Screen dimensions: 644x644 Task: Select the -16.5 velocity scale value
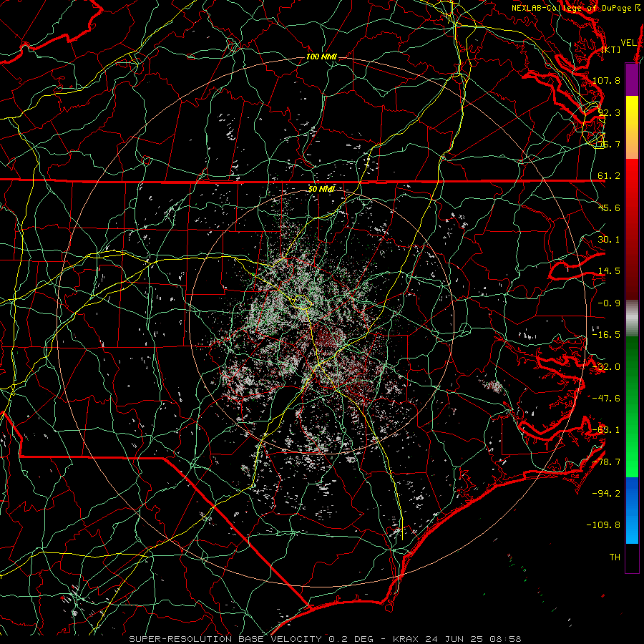click(606, 335)
